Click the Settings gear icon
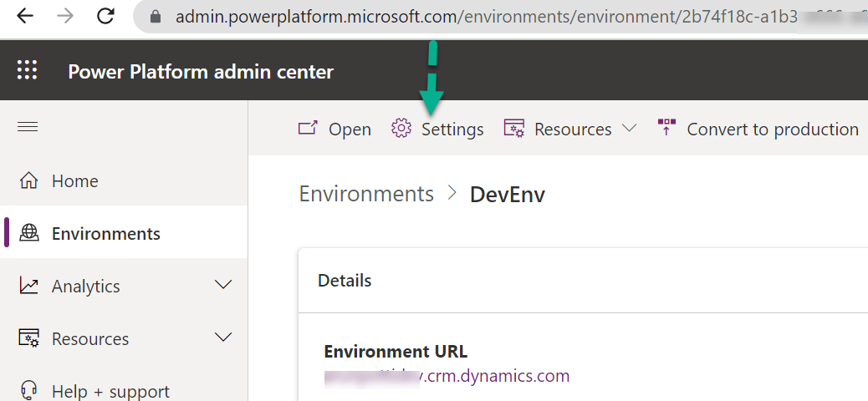The image size is (868, 401). point(401,129)
